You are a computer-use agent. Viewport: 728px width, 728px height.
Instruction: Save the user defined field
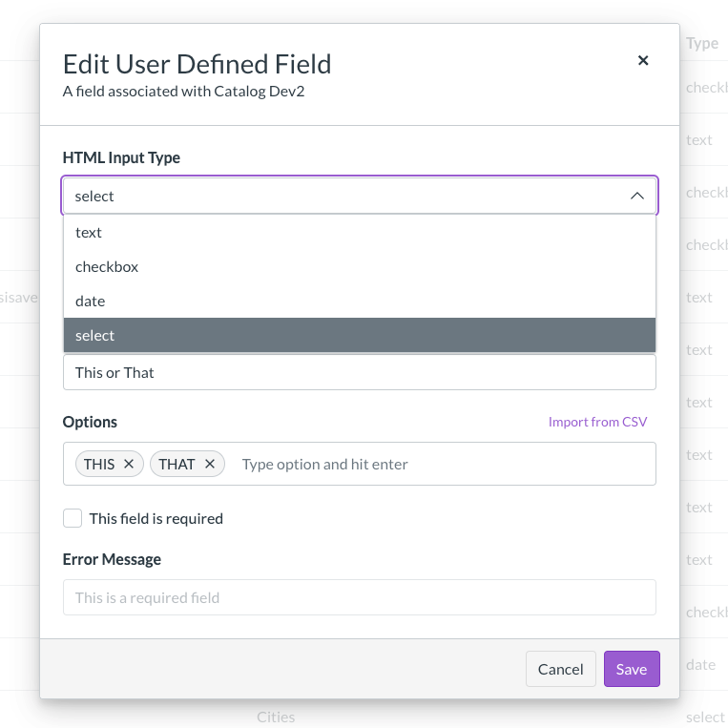631,669
